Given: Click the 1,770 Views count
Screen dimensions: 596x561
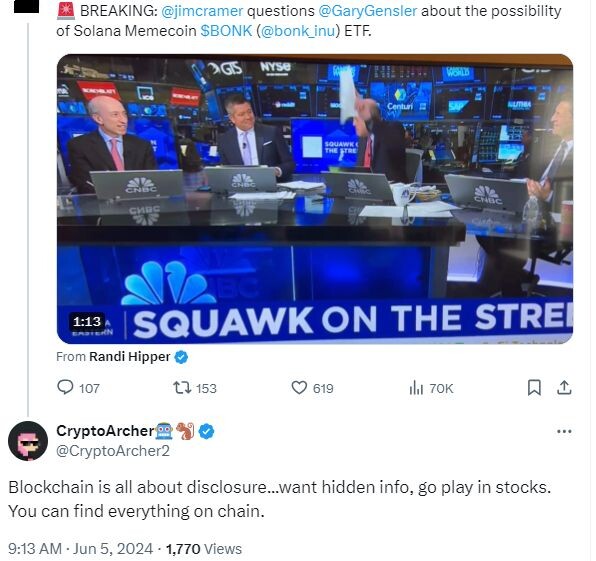Looking at the screenshot, I should pyautogui.click(x=204, y=549).
